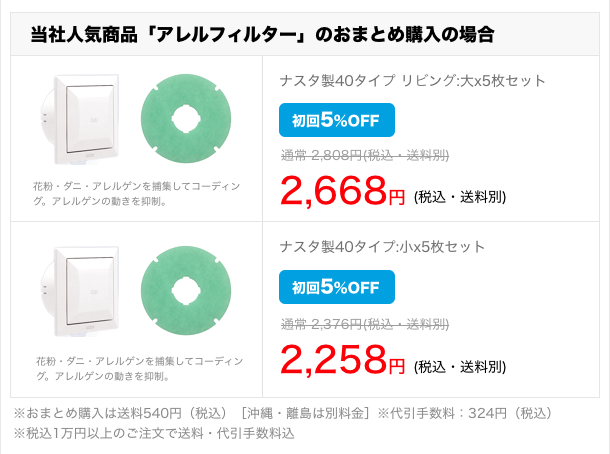This screenshot has width=610, height=454.
Task: Open ナスタ製40タイプ:小x5枚セット title
Action: coord(382,247)
